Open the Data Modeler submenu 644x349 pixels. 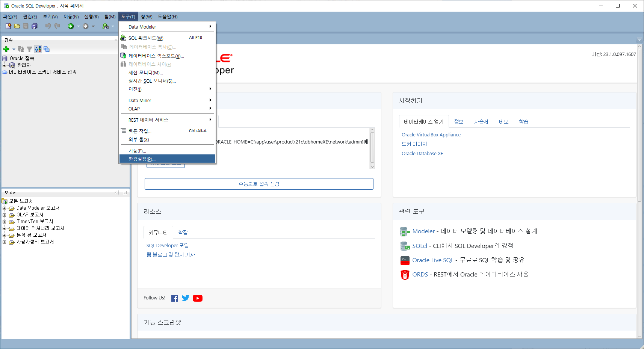(x=167, y=27)
